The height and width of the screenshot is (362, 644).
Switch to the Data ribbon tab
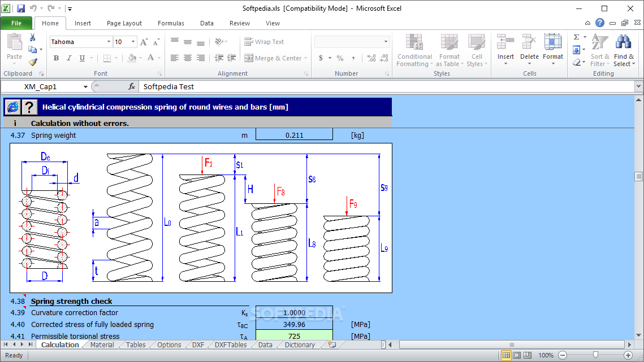pos(206,23)
